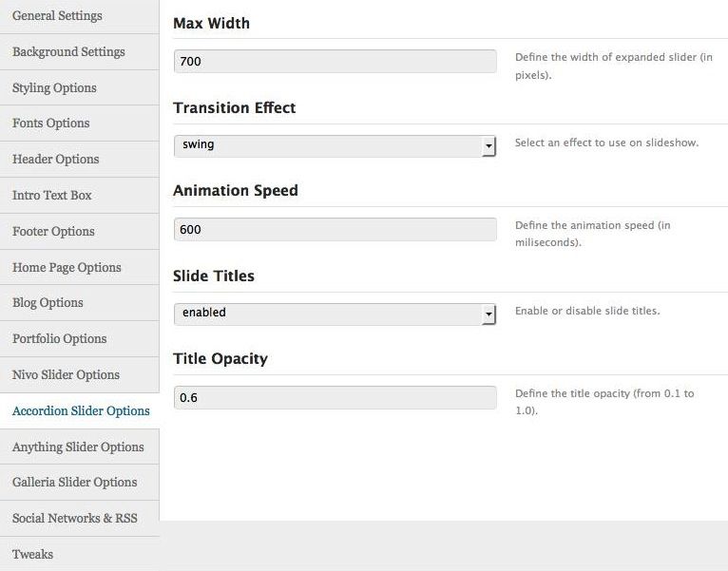Screen dimensions: 728x571
Task: Select the Styling Options tab
Action: point(54,88)
